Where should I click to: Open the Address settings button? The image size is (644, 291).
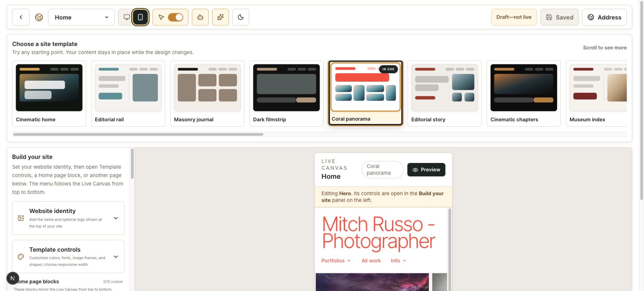click(604, 17)
